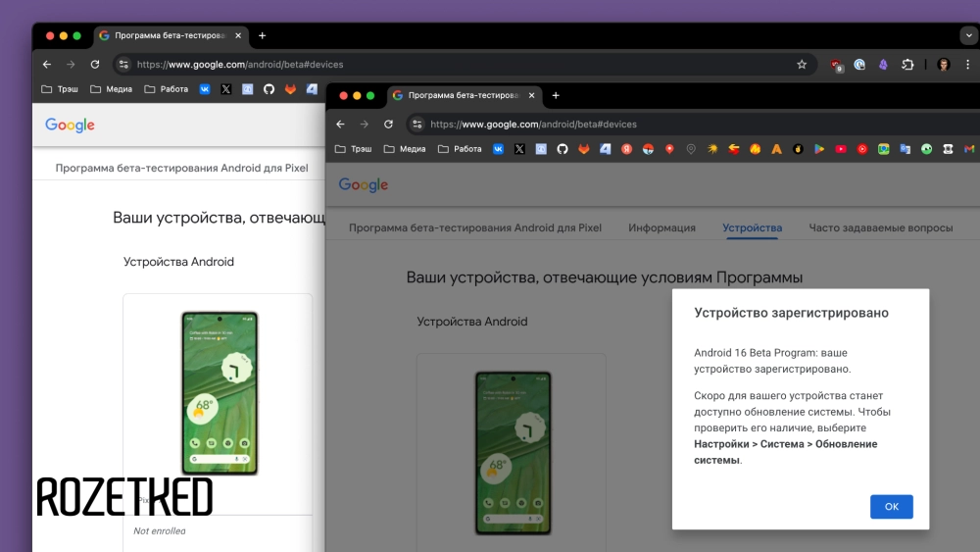The image size is (980, 552).
Task: Select the Устройства tab in front window
Action: [752, 227]
